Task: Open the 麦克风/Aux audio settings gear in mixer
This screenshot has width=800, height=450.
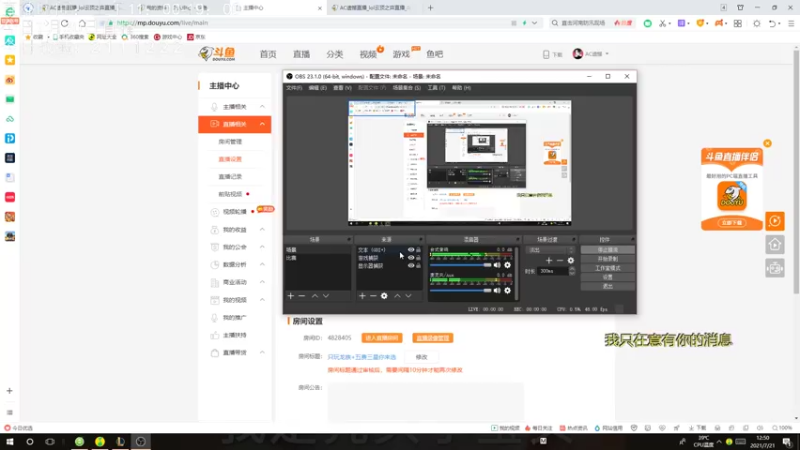Action: coord(507,290)
